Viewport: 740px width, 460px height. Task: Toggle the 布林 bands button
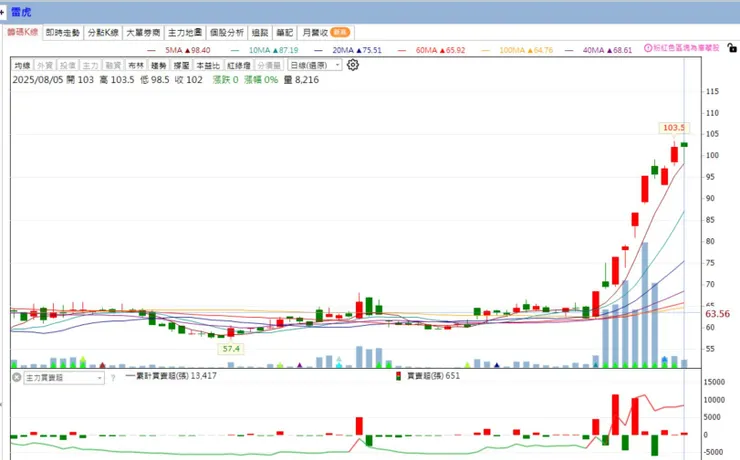(135, 66)
